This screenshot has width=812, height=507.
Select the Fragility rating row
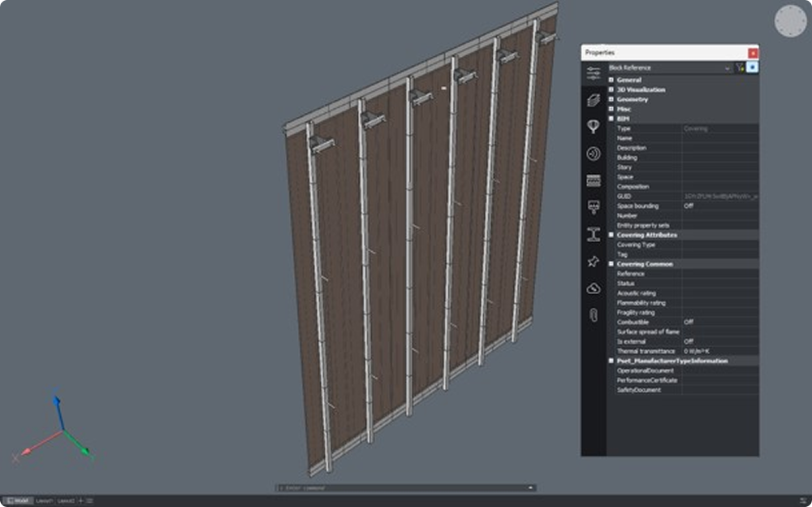click(687, 313)
